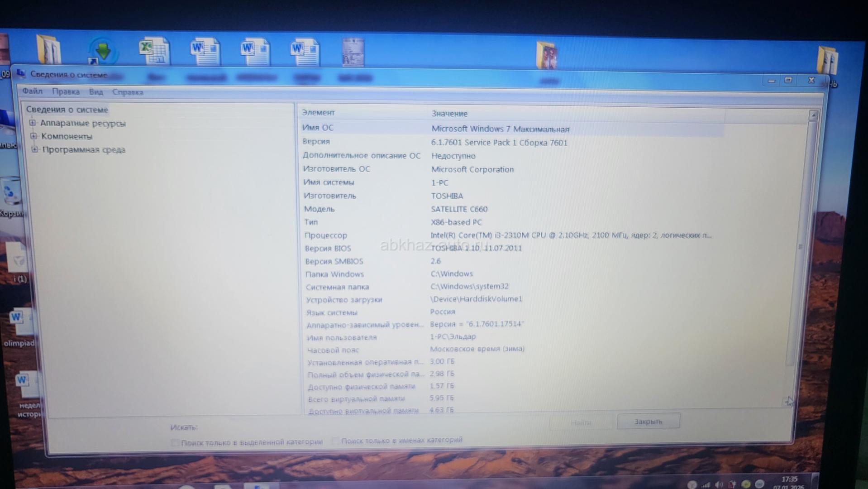This screenshot has height=489, width=868.
Task: Expand the Компоненты tree node
Action: 33,136
